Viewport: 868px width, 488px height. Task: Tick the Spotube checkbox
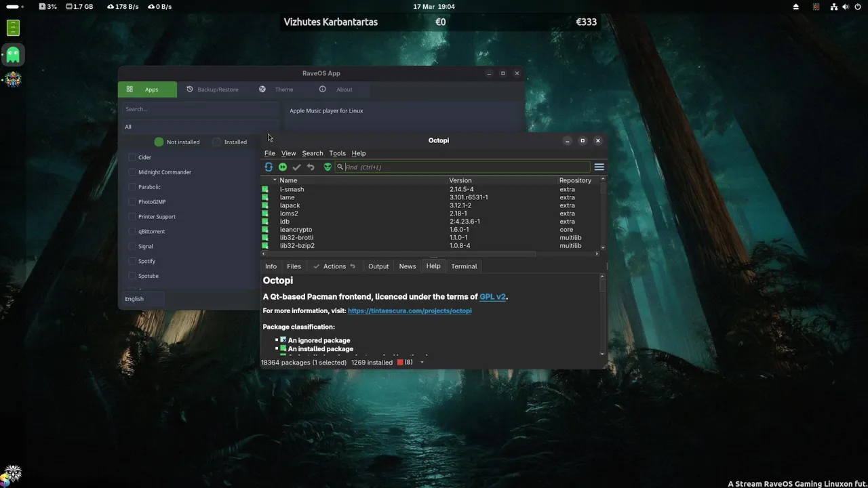click(132, 277)
